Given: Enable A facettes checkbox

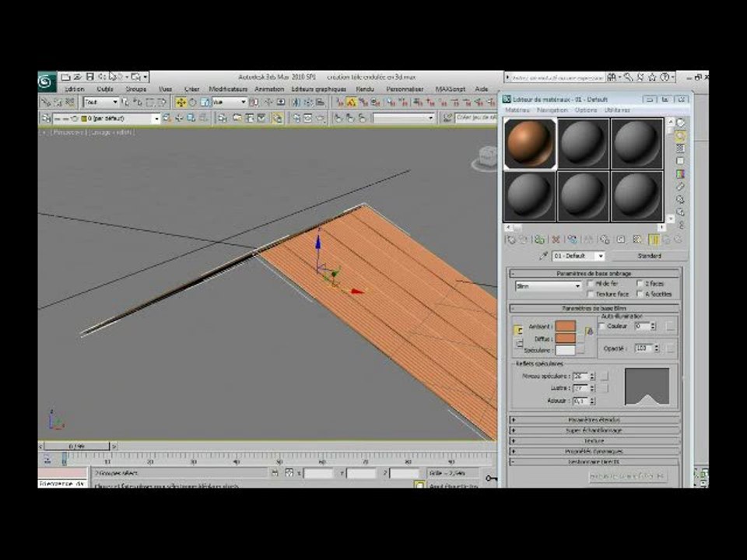Looking at the screenshot, I should [x=640, y=294].
